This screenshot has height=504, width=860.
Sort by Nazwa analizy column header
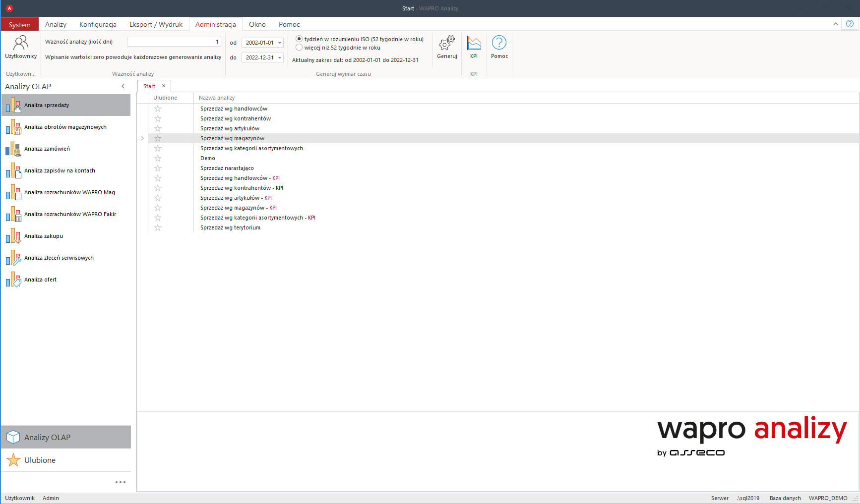pyautogui.click(x=526, y=98)
